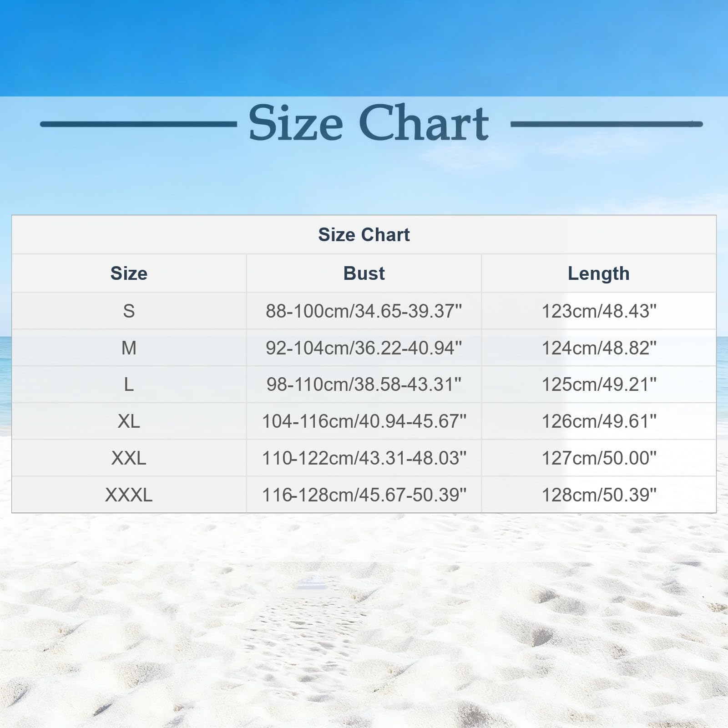Screen dimensions: 728x728
Task: Click length value 127cm/50.00"
Action: pos(599,458)
